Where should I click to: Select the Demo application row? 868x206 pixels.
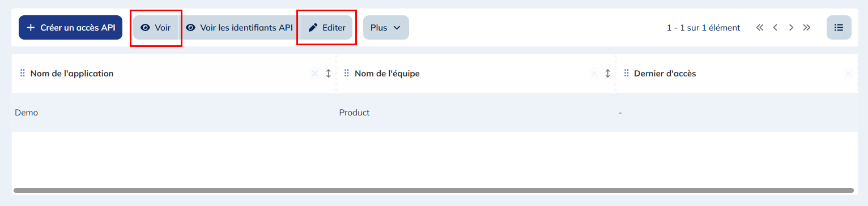(x=434, y=113)
